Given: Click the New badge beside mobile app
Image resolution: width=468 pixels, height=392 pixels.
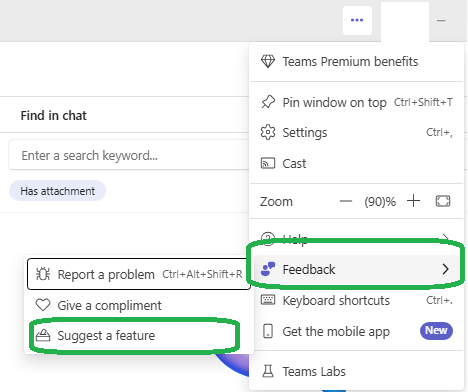Looking at the screenshot, I should coord(436,331).
